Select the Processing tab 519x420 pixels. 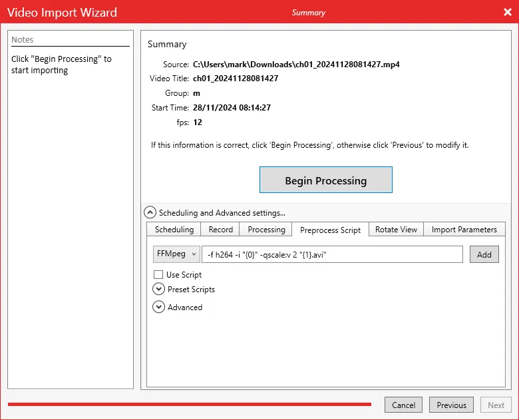tap(266, 230)
